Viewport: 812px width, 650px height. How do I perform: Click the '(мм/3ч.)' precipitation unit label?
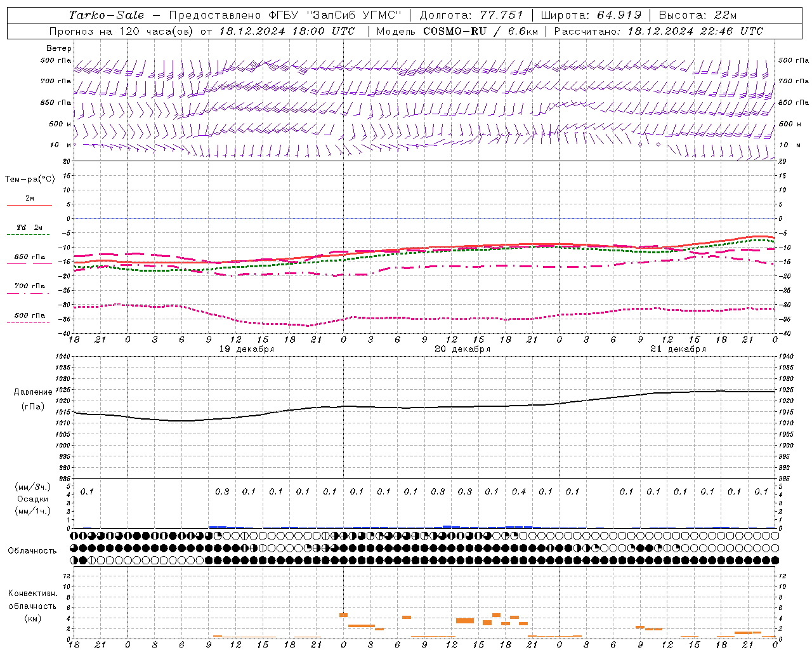(33, 487)
